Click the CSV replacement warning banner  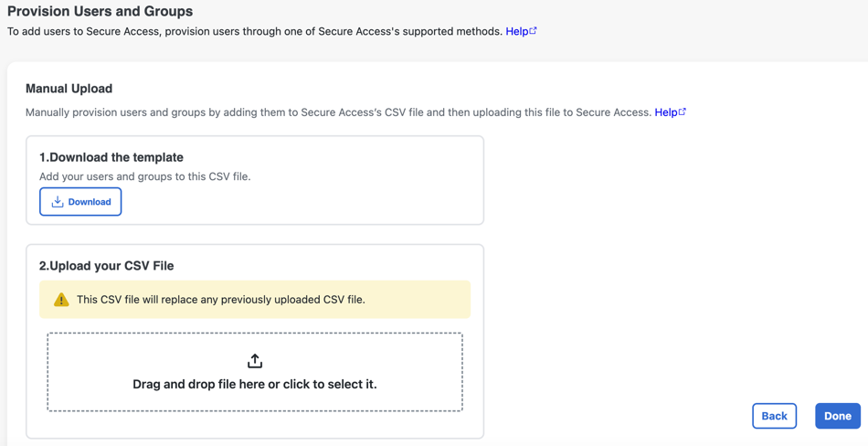[x=255, y=300]
